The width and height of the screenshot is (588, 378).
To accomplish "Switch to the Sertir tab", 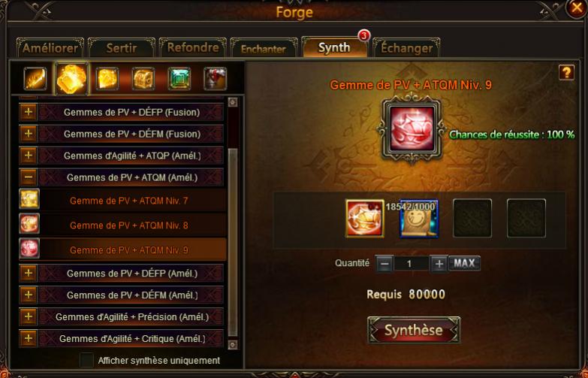I will pos(122,47).
